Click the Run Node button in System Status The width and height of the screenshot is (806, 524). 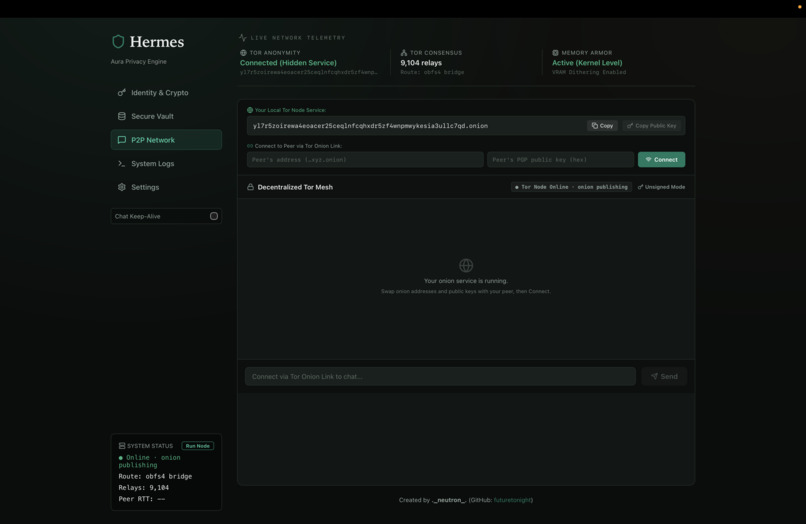tap(197, 446)
